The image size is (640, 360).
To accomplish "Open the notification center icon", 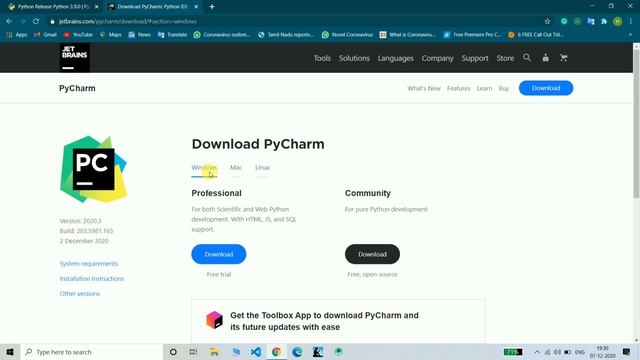I will coord(626,352).
